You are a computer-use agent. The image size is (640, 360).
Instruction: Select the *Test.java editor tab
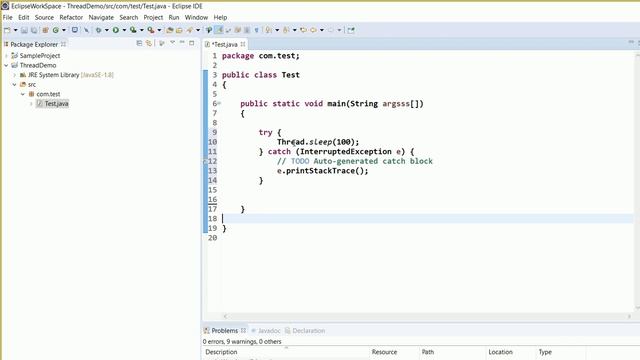224,44
